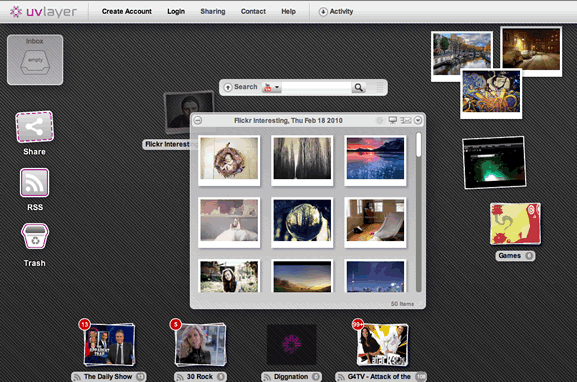Click the 13 unread badge on Daily Show

[85, 324]
